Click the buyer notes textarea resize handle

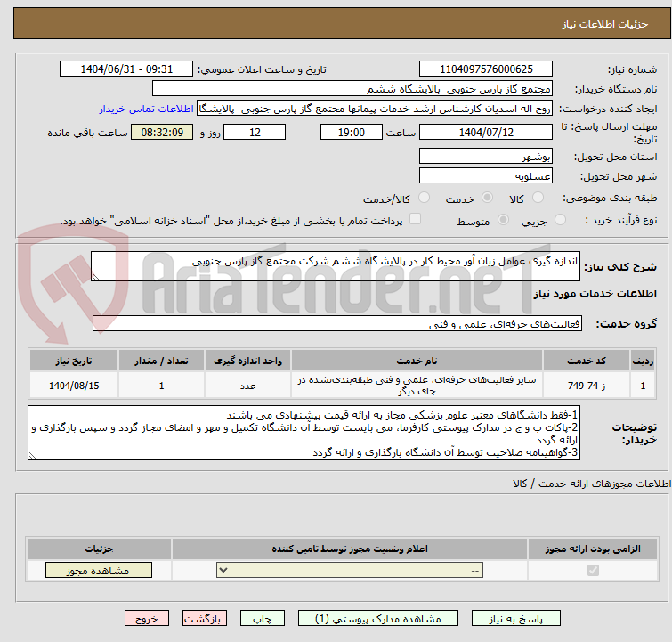32,456
